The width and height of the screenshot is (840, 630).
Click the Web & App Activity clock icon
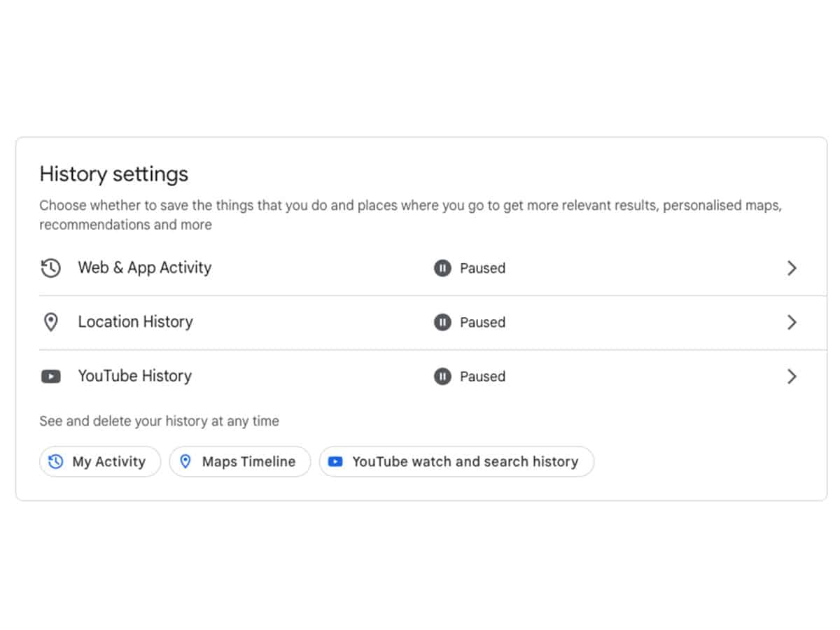50,268
